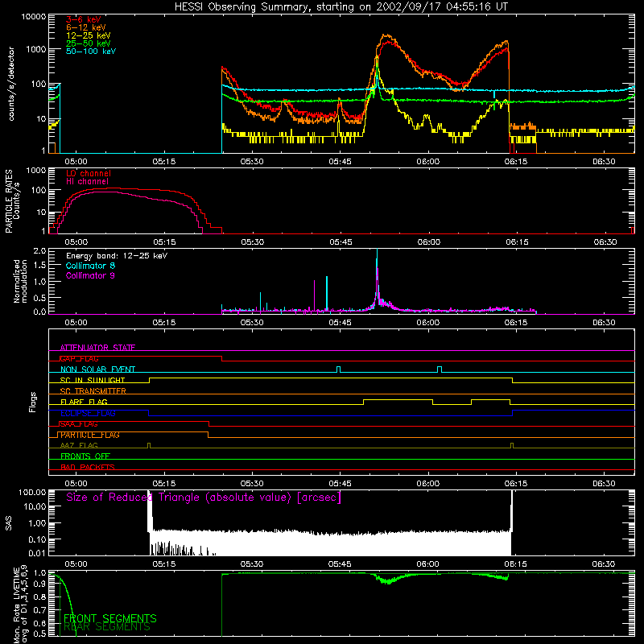Click the Collimator 8 modulation spike peak
Image resolution: width=644 pixels, height=644 pixels.
[377, 250]
